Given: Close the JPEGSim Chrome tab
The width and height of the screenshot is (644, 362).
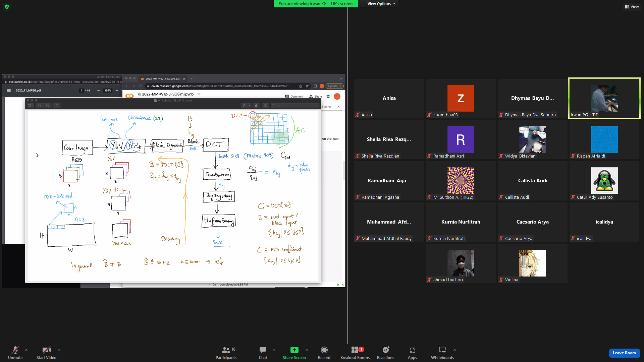Looking at the screenshot, I should [x=184, y=79].
